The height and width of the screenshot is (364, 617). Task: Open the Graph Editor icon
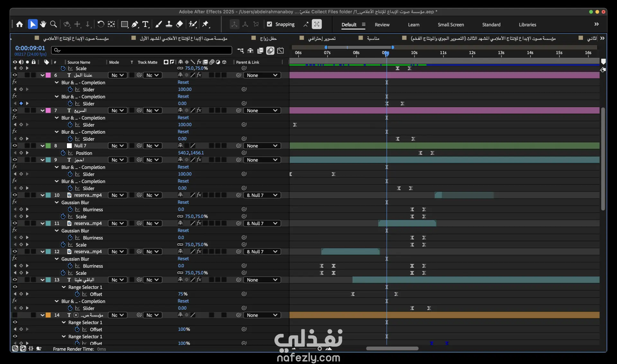pyautogui.click(x=281, y=50)
